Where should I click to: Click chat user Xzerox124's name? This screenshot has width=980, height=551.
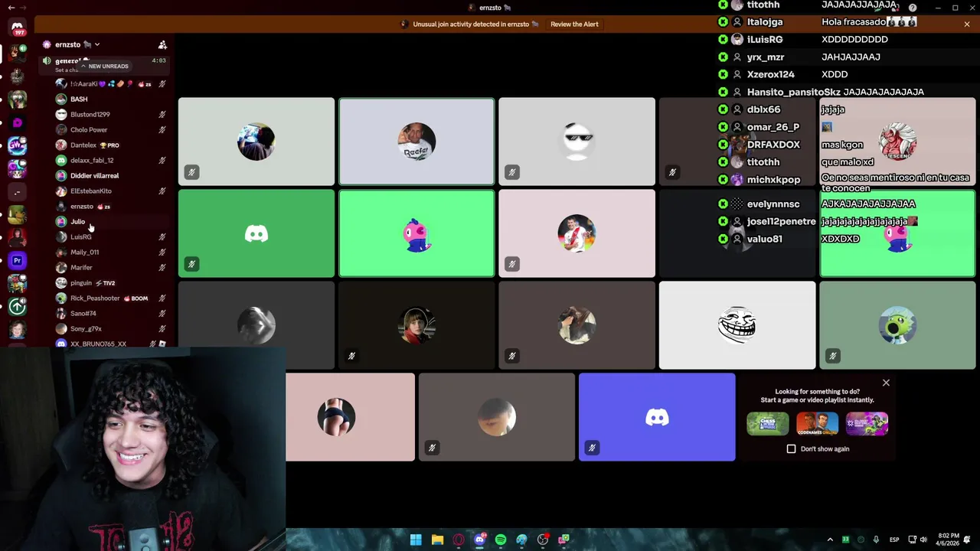coord(770,74)
